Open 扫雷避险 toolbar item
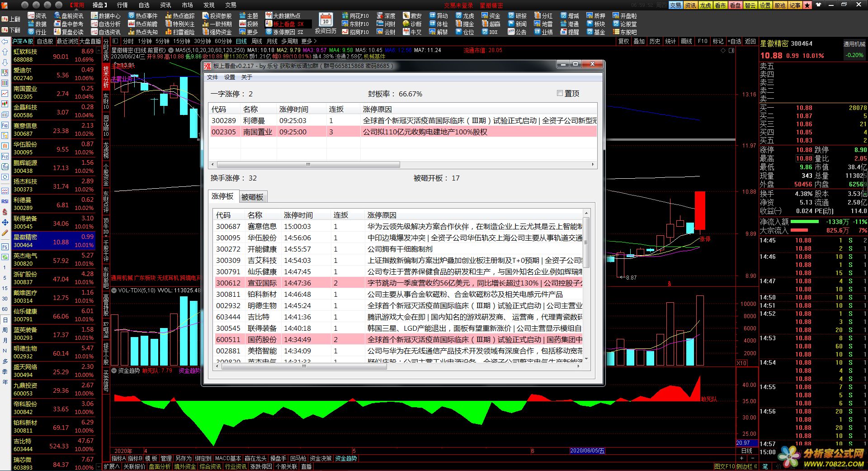Screen dimensions: 868x471 180,32
